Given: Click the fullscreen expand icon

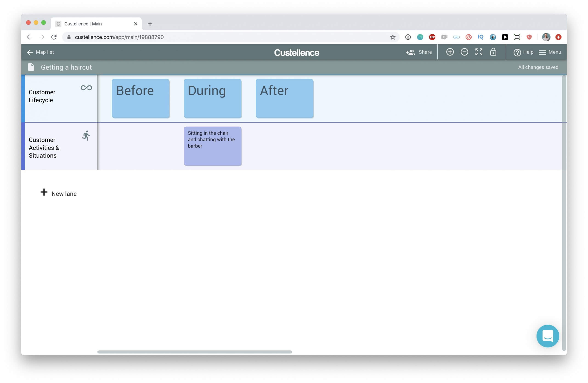Looking at the screenshot, I should pos(478,52).
